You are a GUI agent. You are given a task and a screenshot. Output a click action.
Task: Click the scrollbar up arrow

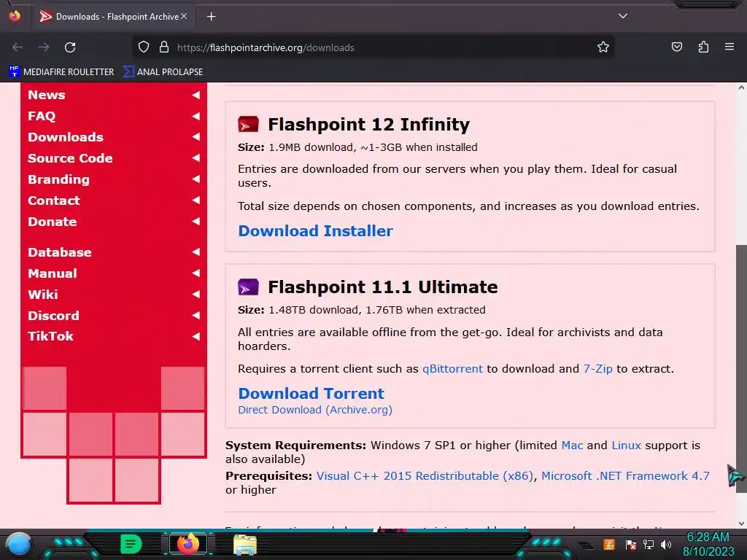point(741,87)
